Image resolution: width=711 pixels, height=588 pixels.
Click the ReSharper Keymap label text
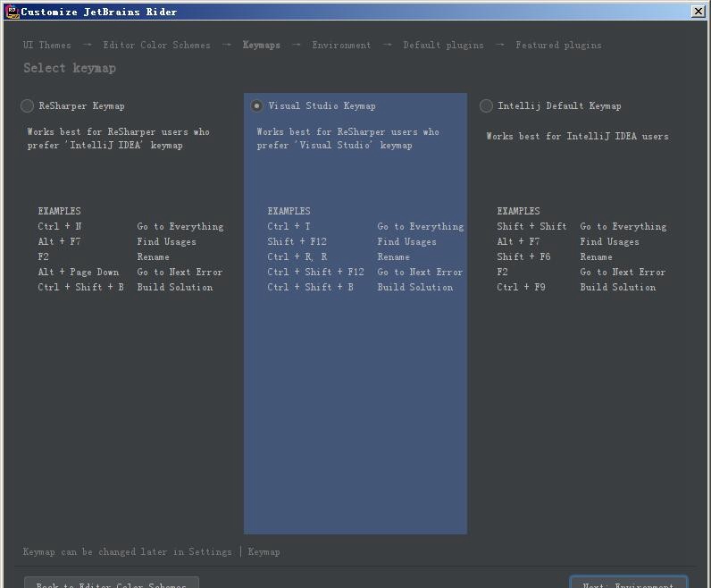coord(81,105)
